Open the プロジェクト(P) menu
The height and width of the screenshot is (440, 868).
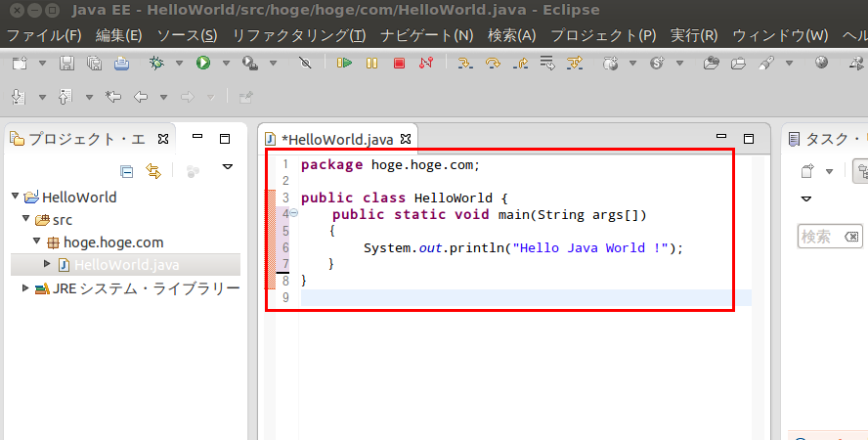(x=603, y=36)
